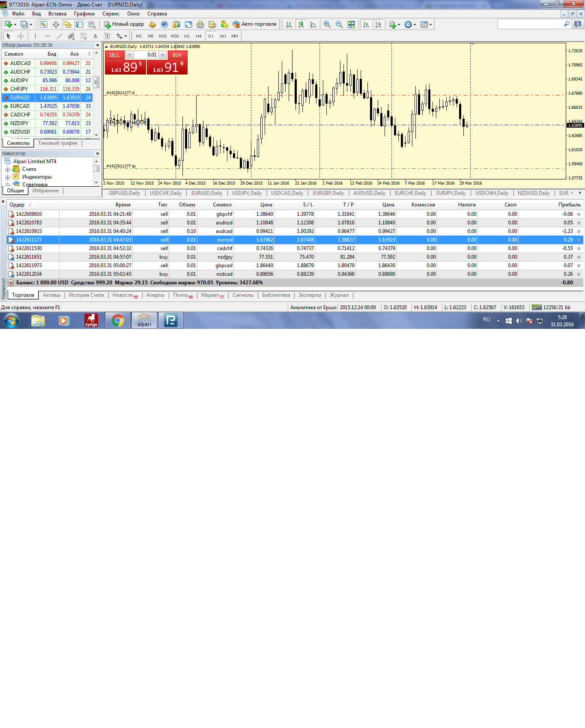Viewport: 585px width, 728px height.
Task: Click the search box in the toolbar
Action: coord(534,24)
